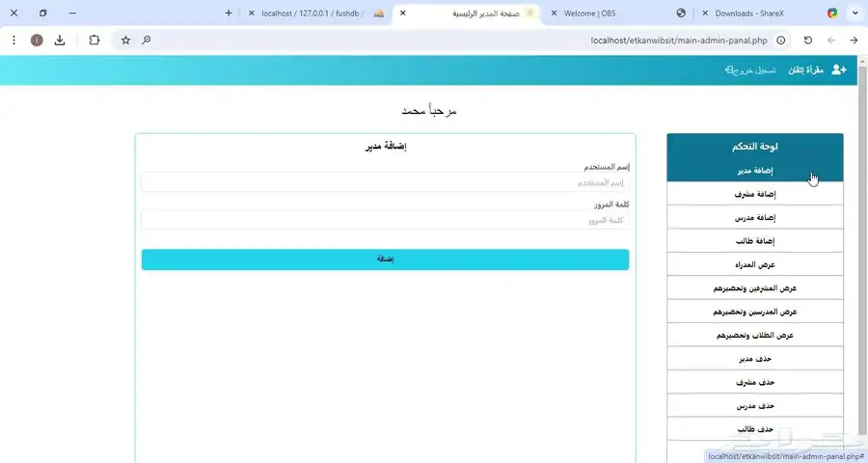Focus the كلمة المرور password field
868x463 pixels.
[x=385, y=220]
